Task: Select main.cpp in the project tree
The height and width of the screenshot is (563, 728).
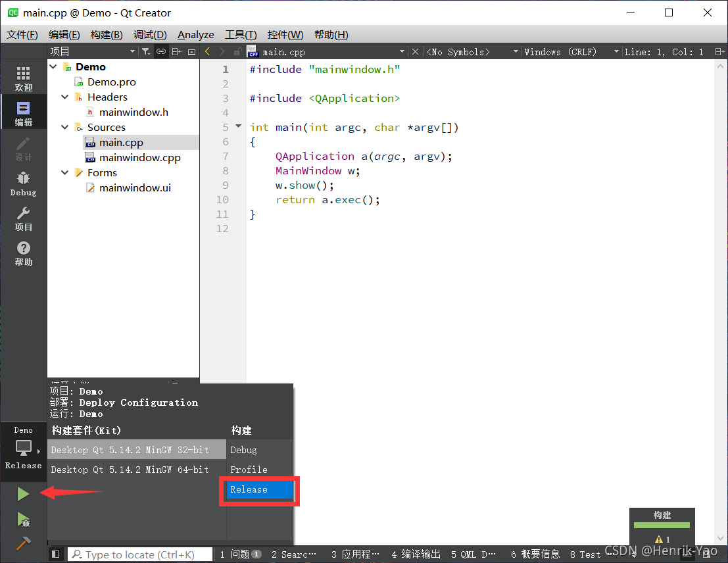Action: coord(121,143)
